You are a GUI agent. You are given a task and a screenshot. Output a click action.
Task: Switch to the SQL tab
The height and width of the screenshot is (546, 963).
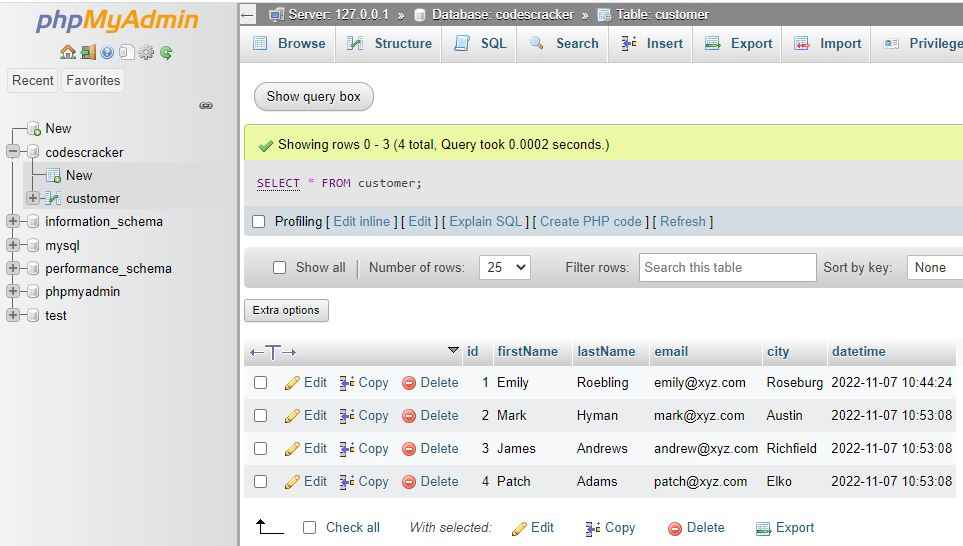pos(480,44)
